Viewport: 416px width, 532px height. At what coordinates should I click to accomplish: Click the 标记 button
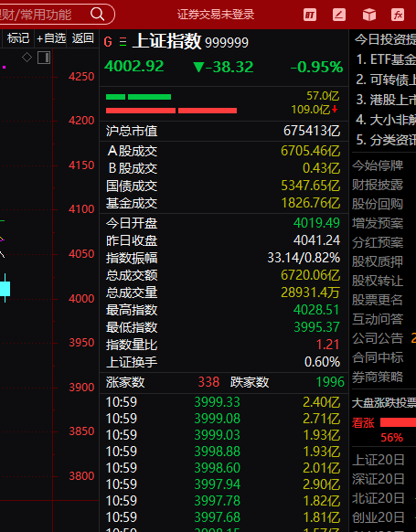point(18,38)
